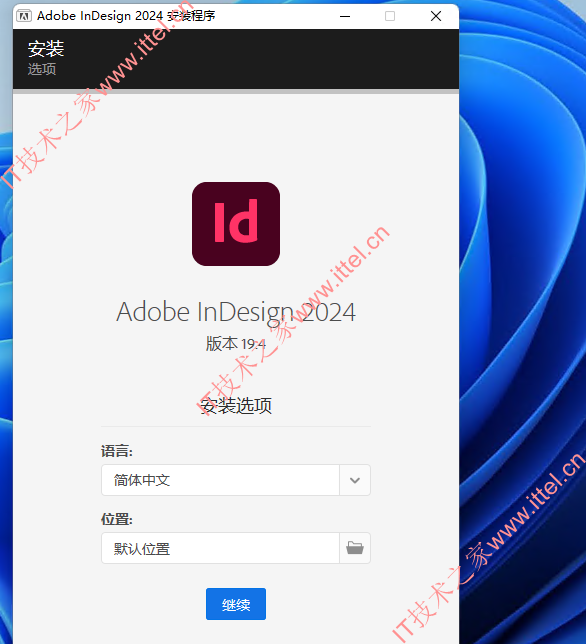Click the Adobe installer icon in title bar

pyautogui.click(x=24, y=16)
